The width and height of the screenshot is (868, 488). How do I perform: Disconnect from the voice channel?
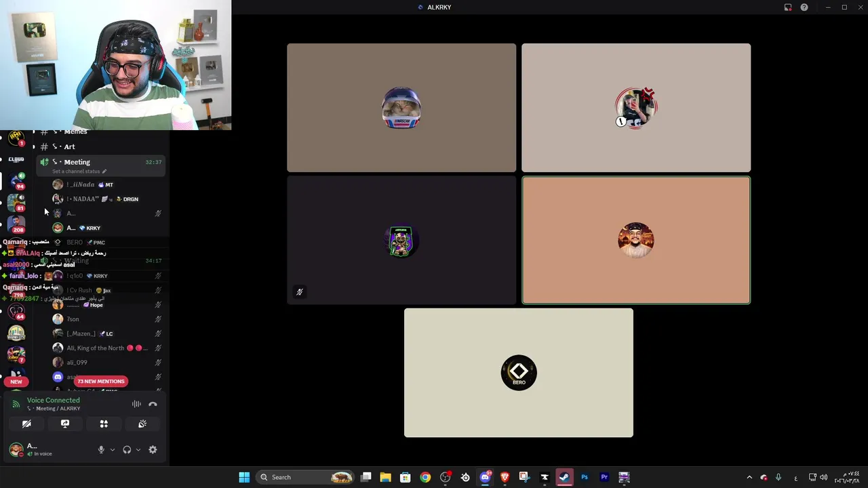click(x=153, y=404)
